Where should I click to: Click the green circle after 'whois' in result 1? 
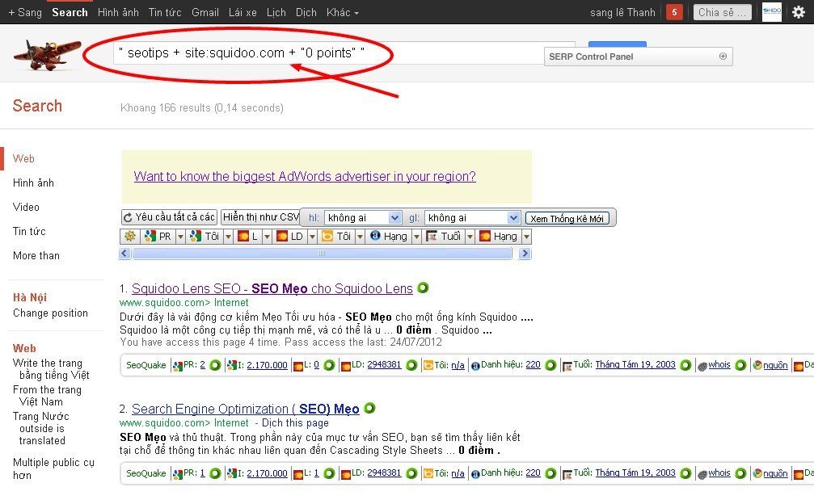coord(740,365)
